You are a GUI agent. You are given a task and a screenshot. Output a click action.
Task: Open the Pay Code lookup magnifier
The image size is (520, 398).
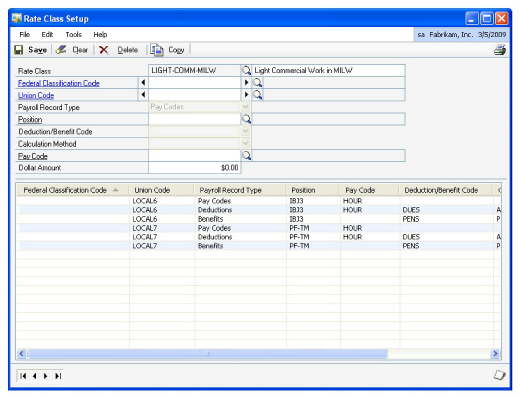coord(246,155)
